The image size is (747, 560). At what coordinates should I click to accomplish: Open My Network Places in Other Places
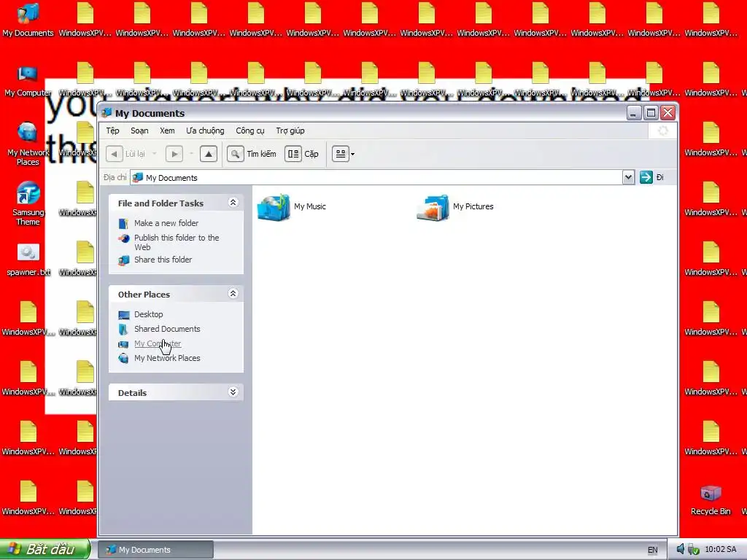click(x=167, y=358)
